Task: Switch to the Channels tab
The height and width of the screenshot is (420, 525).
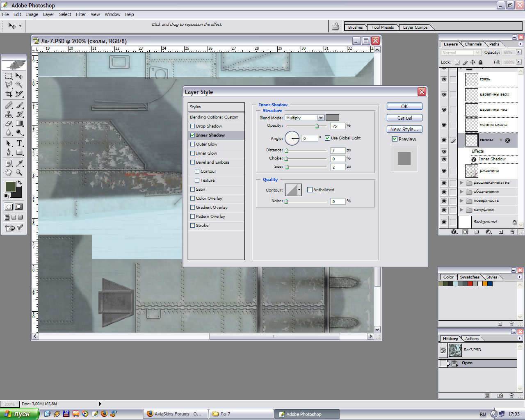Action: 473,44
